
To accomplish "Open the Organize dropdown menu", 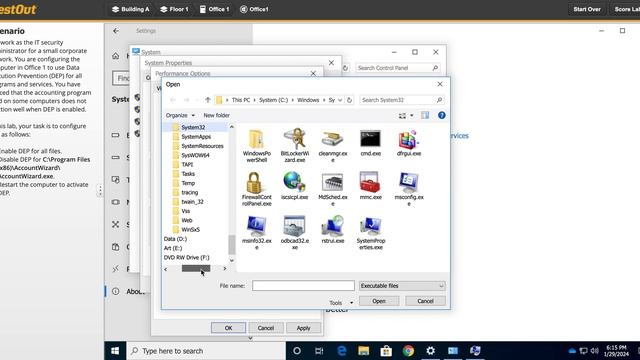I will (x=180, y=116).
